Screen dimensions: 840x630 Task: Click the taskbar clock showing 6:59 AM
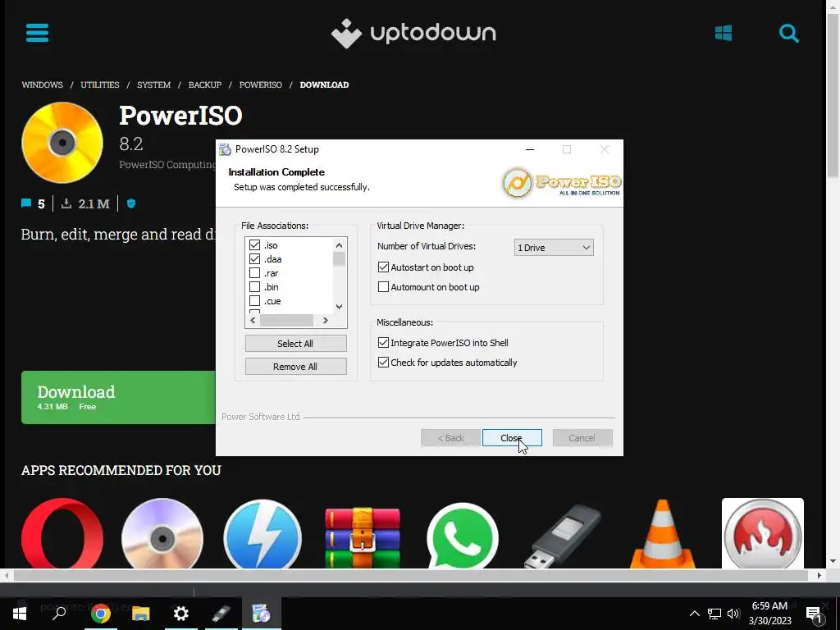coord(769,614)
